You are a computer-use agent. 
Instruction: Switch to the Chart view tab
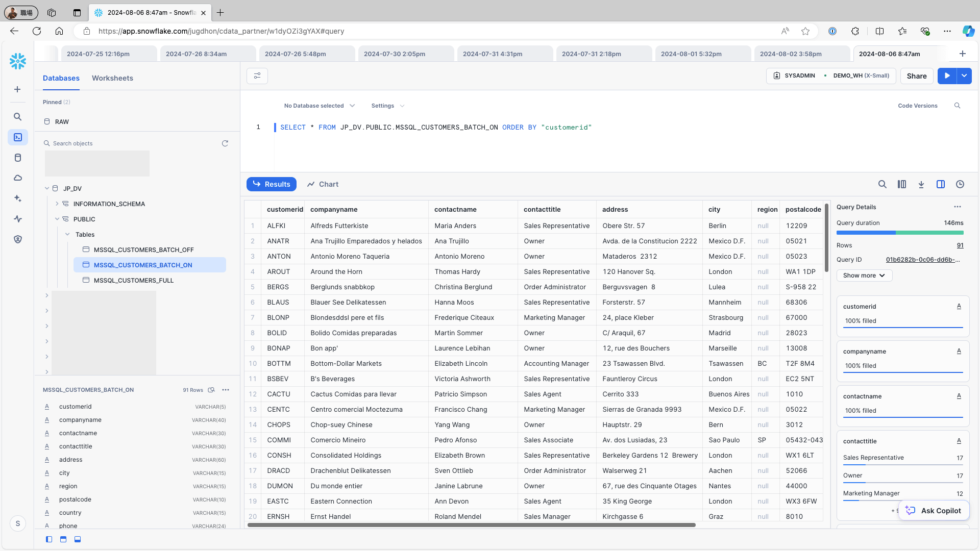323,184
